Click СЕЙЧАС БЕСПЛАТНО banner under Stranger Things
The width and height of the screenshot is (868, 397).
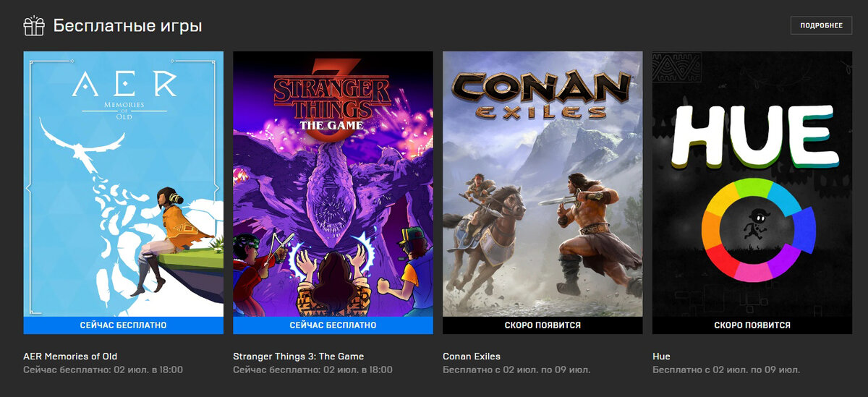(x=333, y=325)
